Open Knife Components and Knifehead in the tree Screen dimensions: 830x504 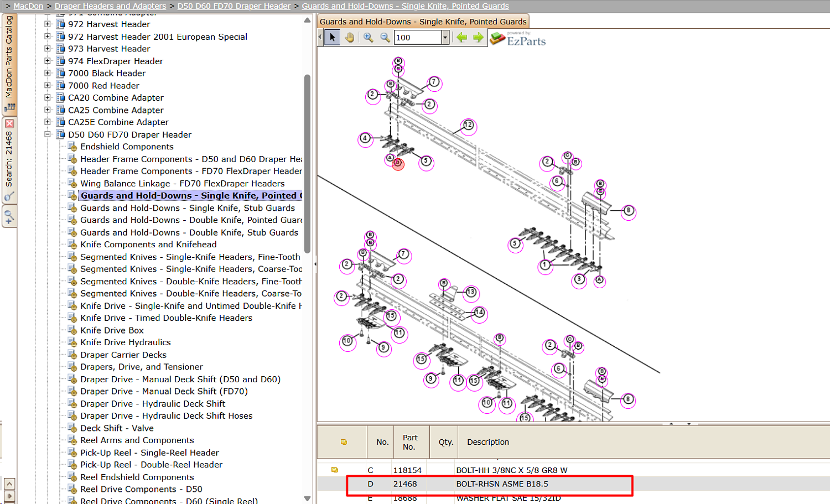pos(148,245)
